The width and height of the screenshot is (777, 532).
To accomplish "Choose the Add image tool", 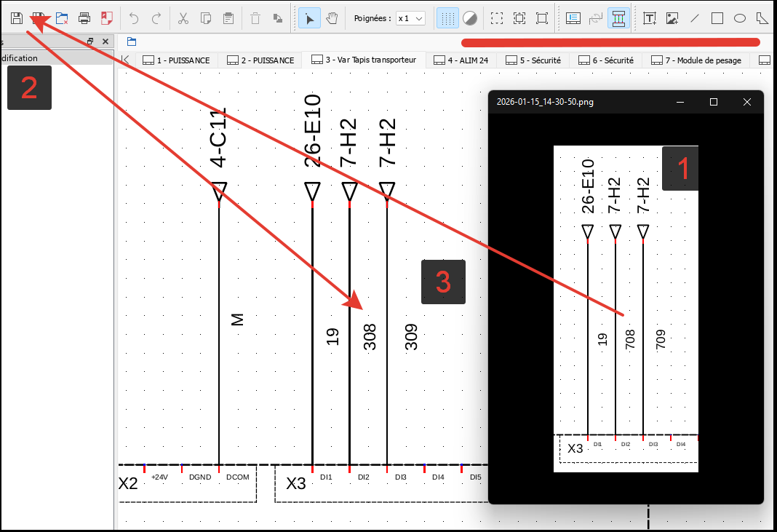I will click(x=672, y=18).
